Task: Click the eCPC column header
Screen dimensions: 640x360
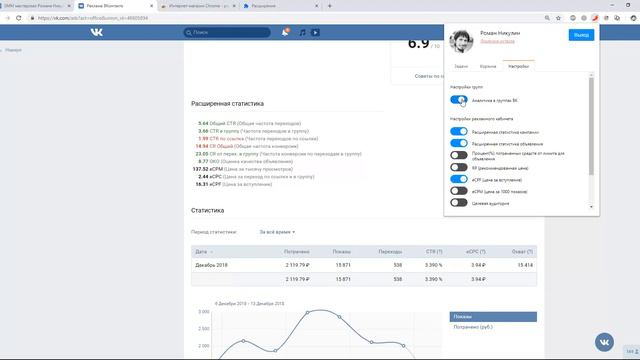Action: [476, 252]
